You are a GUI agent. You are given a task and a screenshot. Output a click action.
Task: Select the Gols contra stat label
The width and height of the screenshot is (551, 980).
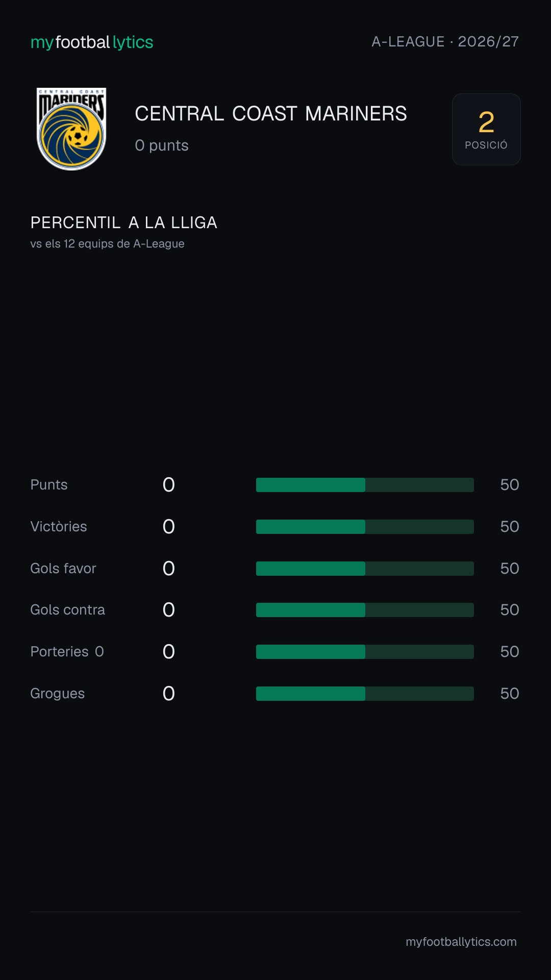coord(68,610)
